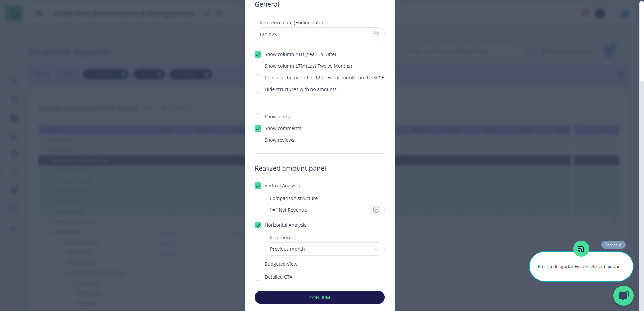This screenshot has height=311, width=644.
Task: Click the help assistant avatar icon
Action: click(581, 249)
